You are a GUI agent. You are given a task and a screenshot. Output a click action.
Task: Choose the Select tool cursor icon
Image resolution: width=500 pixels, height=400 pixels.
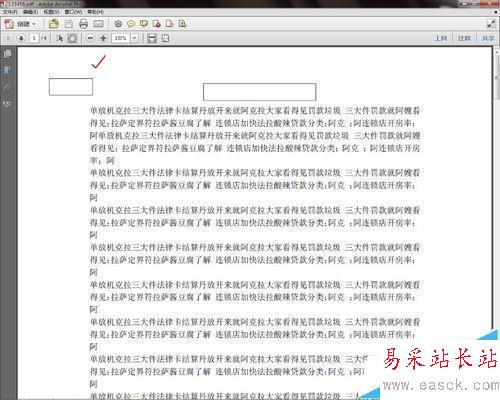click(x=60, y=38)
